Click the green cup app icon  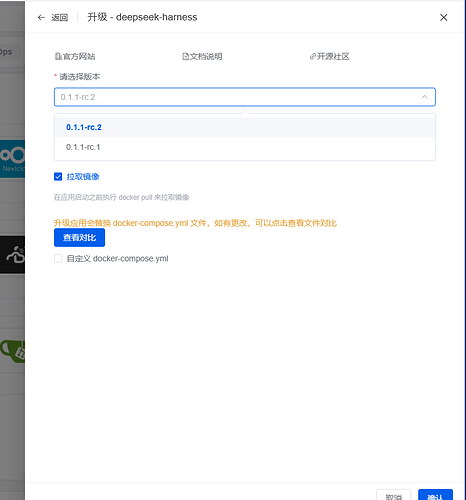(x=12, y=351)
